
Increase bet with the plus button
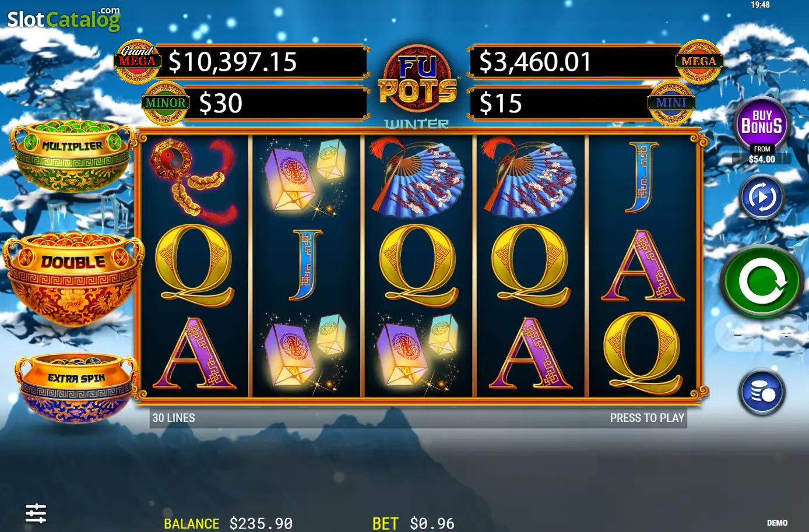click(786, 334)
